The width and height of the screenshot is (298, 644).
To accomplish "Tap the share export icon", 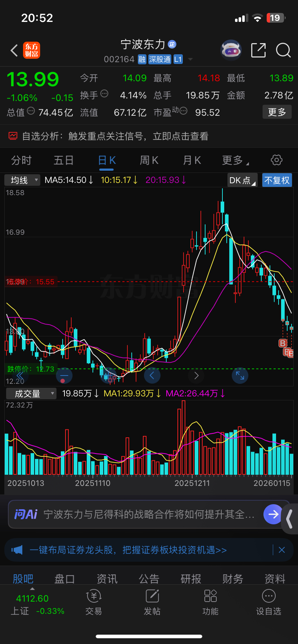I will 258,50.
